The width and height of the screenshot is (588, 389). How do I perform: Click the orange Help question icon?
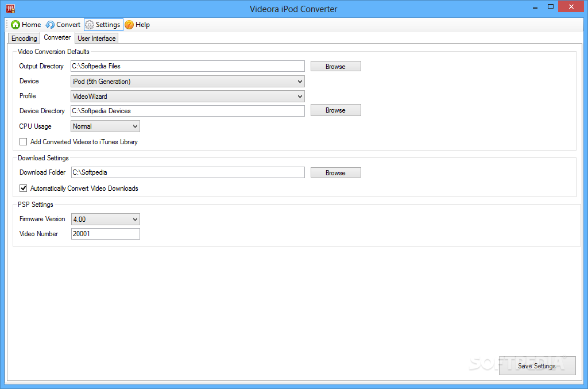(x=129, y=25)
